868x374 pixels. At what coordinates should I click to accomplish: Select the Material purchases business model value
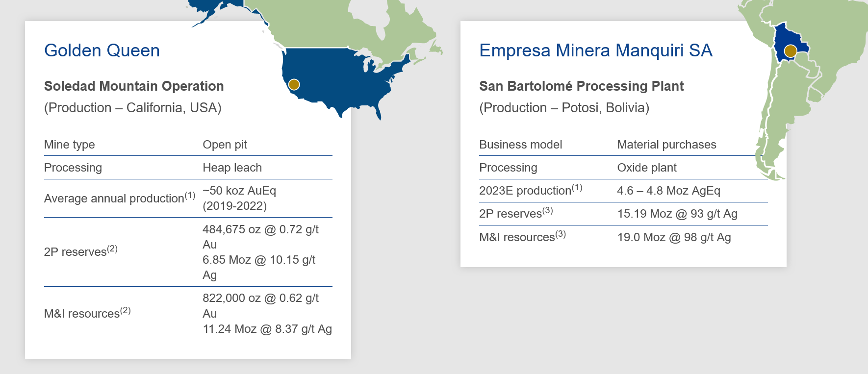click(666, 145)
